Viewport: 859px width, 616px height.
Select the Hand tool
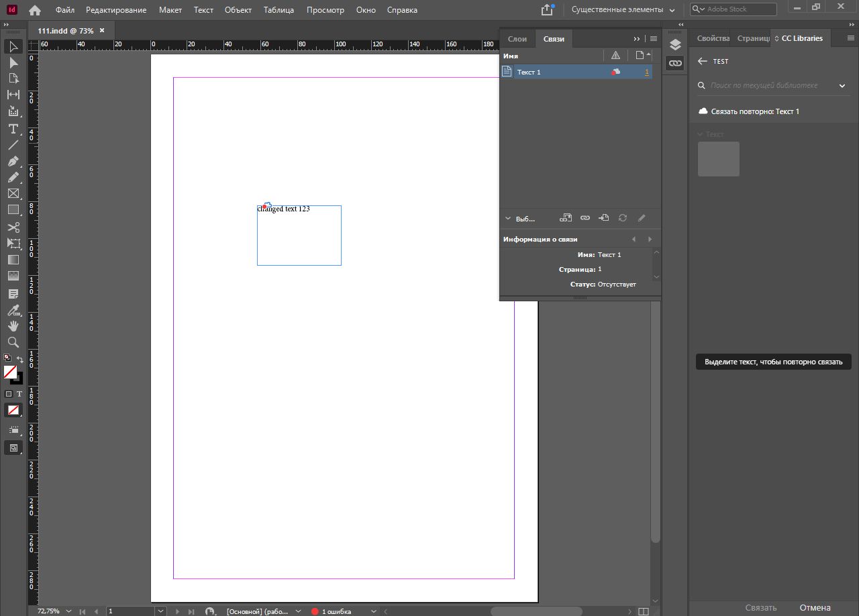tap(13, 326)
